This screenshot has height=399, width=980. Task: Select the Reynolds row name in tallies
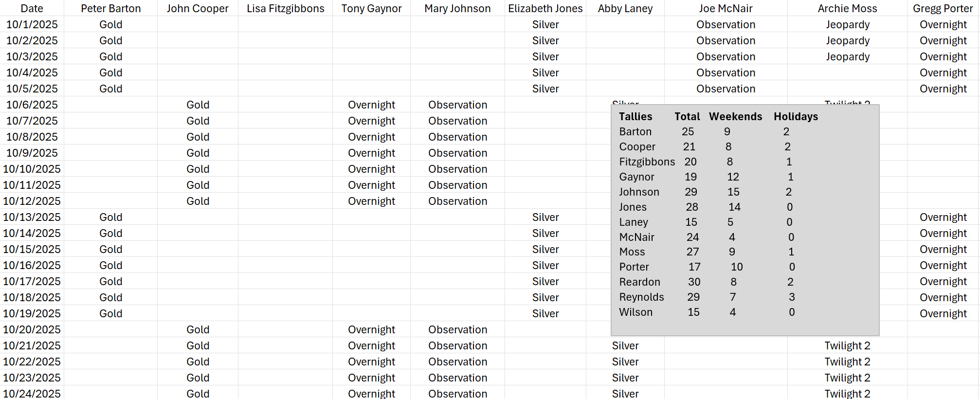click(641, 297)
